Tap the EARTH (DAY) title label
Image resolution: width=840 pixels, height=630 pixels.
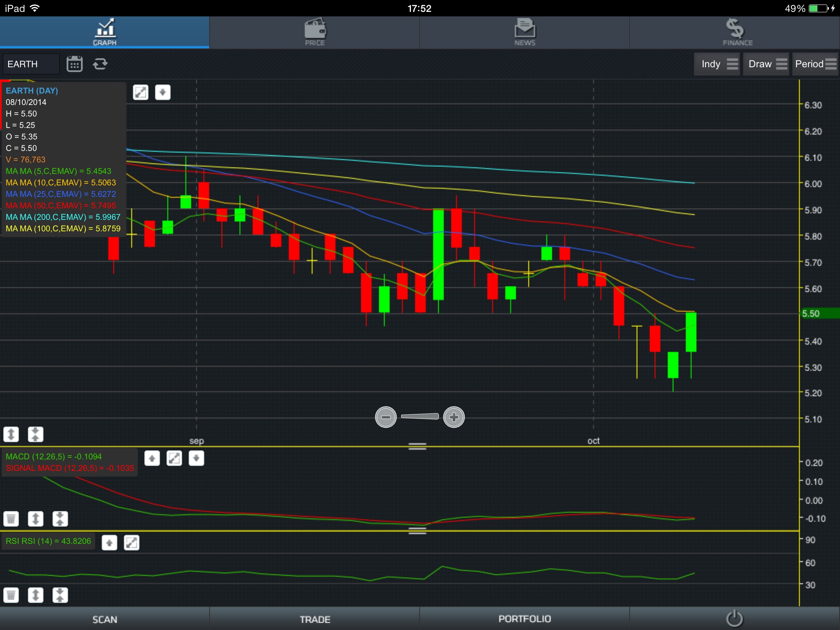32,91
